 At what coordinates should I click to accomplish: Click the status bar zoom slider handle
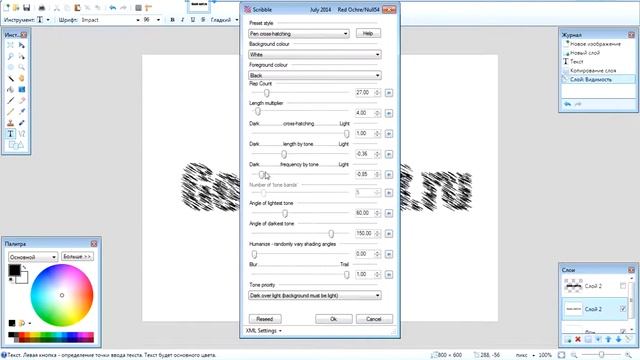tap(601, 355)
